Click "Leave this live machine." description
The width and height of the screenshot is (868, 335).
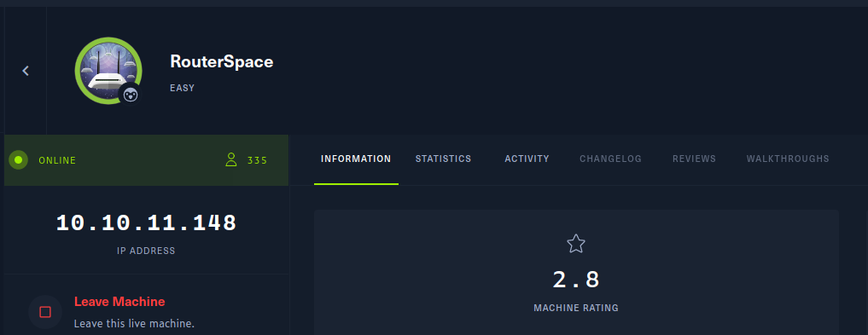pos(135,323)
